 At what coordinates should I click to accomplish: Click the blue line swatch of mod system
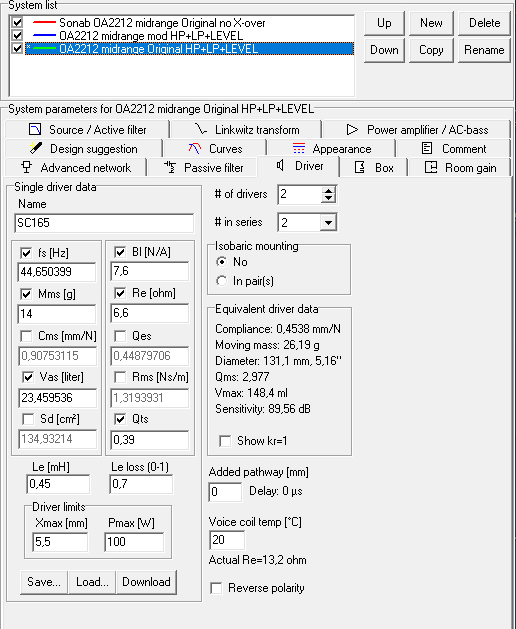coord(44,36)
